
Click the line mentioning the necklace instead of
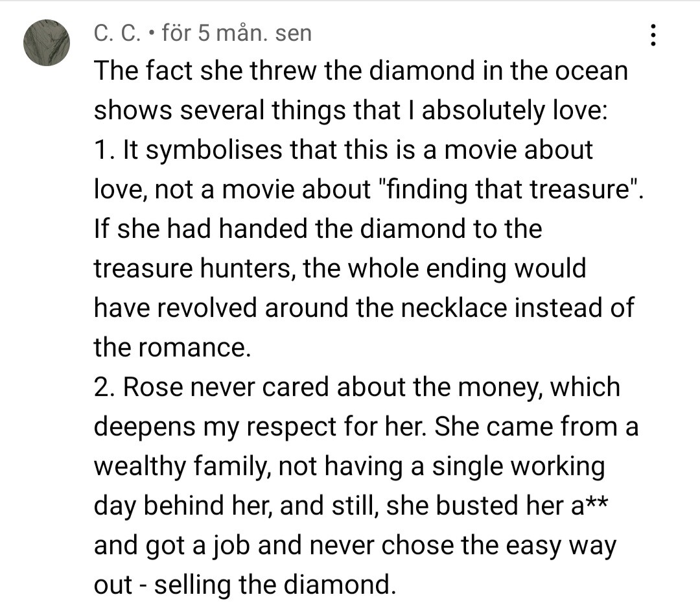(364, 308)
